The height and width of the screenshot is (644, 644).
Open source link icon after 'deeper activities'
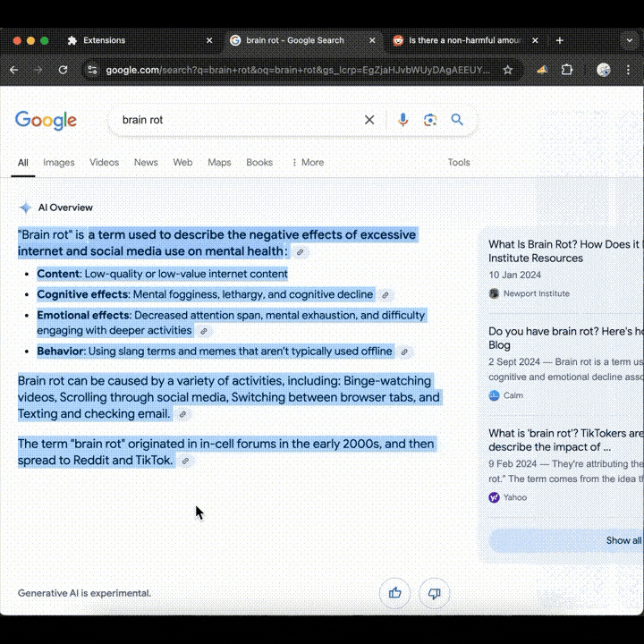pos(204,331)
